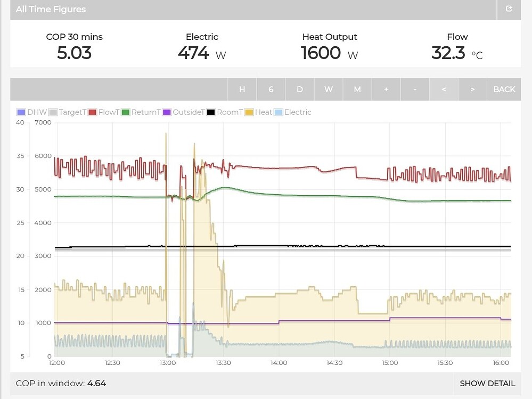
Task: Click the zoom-in plus icon above the chart
Action: click(x=386, y=89)
